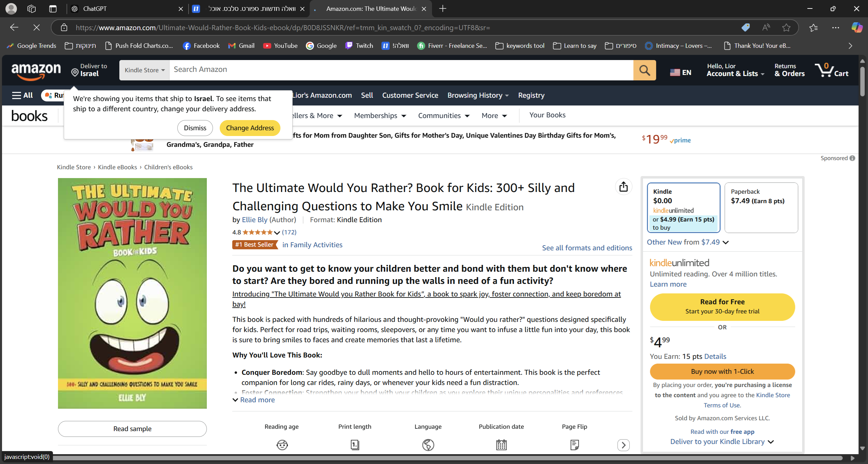The width and height of the screenshot is (868, 464).
Task: Expand the Browsing History dropdown
Action: pyautogui.click(x=478, y=95)
